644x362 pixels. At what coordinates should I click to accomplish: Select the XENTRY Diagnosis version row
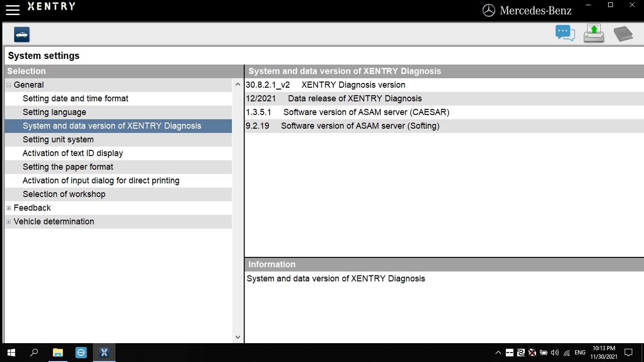(x=353, y=85)
